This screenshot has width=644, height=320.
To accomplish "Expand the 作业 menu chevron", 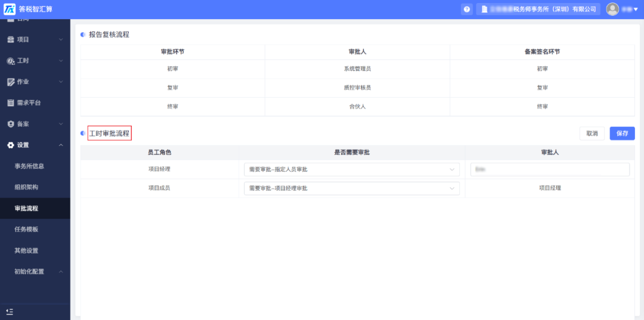I will tap(61, 82).
